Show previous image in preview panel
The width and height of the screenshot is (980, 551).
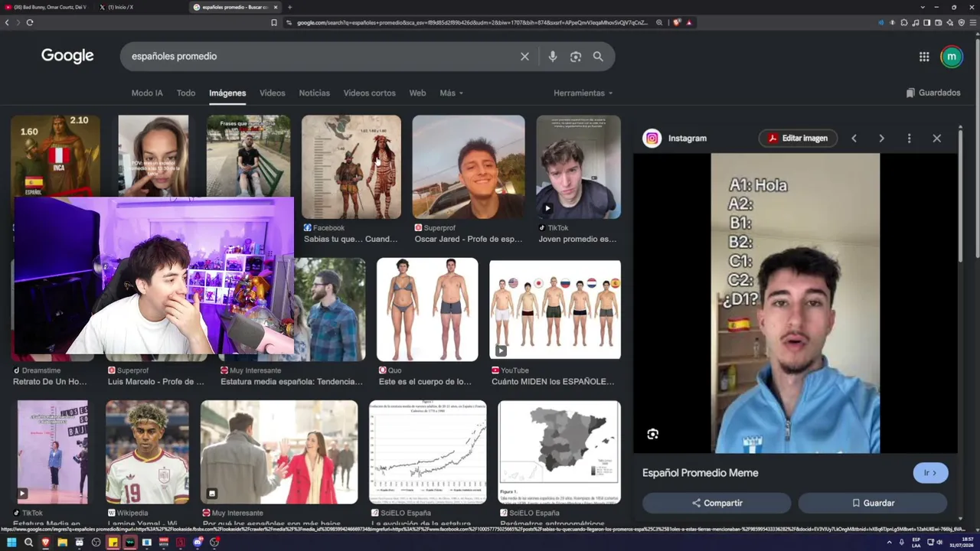point(854,139)
